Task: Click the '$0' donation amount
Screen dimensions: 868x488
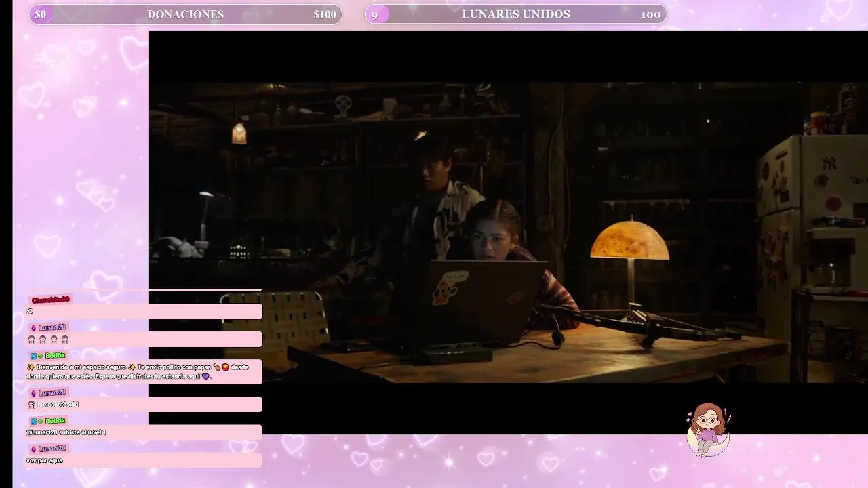Action: click(x=41, y=14)
